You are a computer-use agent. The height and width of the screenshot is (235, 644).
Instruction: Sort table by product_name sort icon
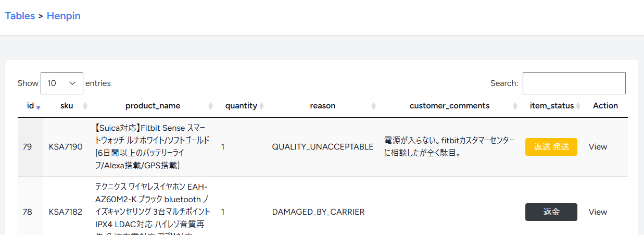(x=211, y=106)
